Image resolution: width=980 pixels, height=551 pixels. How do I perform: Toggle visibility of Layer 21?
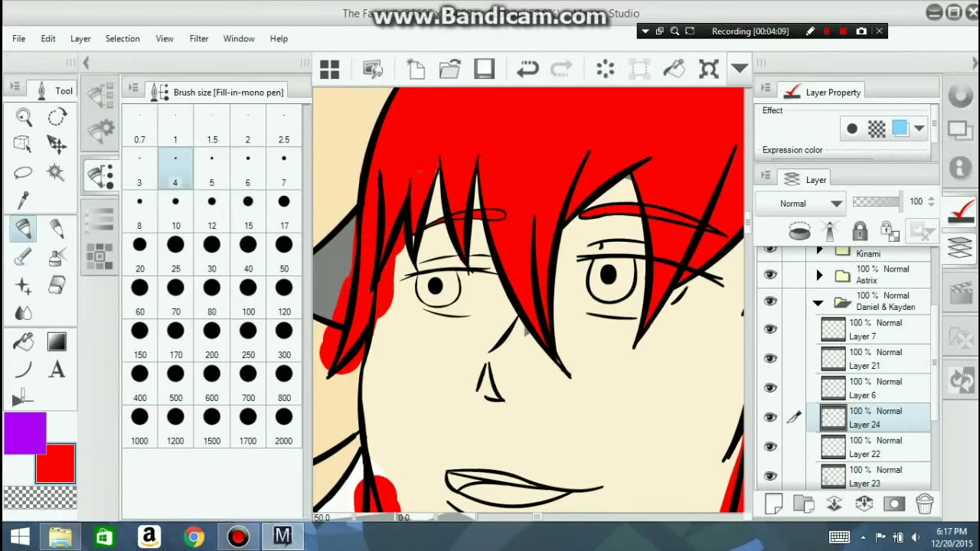[770, 358]
